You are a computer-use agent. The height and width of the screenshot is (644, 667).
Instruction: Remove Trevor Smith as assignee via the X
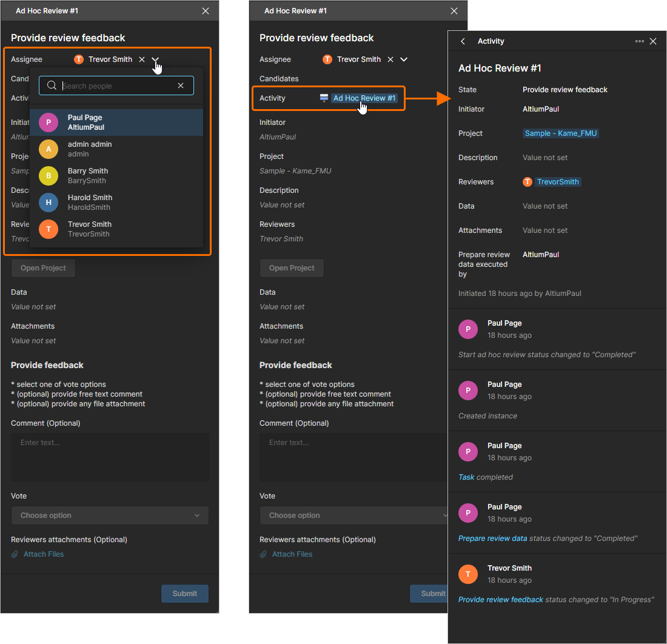coord(141,59)
